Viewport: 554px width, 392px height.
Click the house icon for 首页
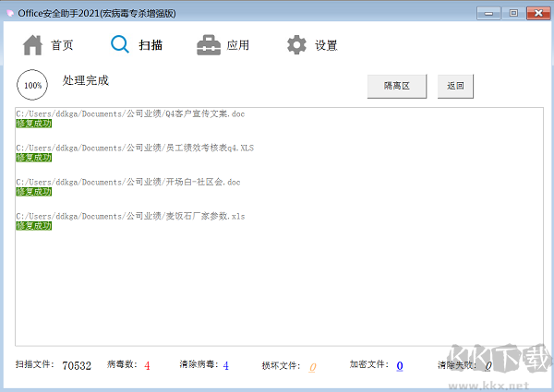pyautogui.click(x=32, y=45)
